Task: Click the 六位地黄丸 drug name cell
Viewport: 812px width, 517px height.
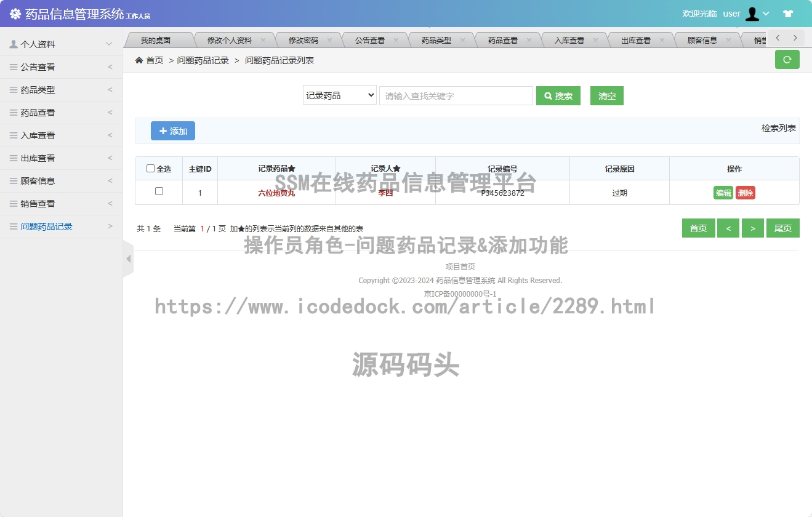Action: pyautogui.click(x=276, y=193)
